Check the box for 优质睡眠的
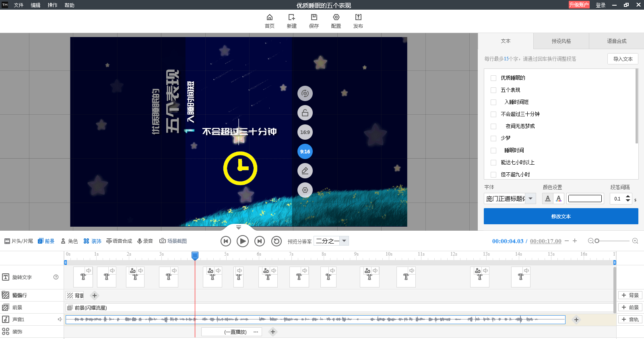 (493, 78)
